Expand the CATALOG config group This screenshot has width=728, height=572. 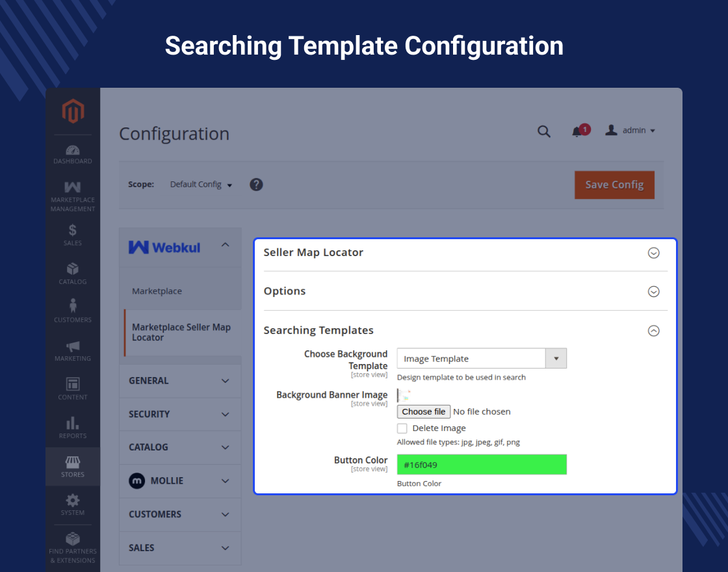[x=180, y=448]
